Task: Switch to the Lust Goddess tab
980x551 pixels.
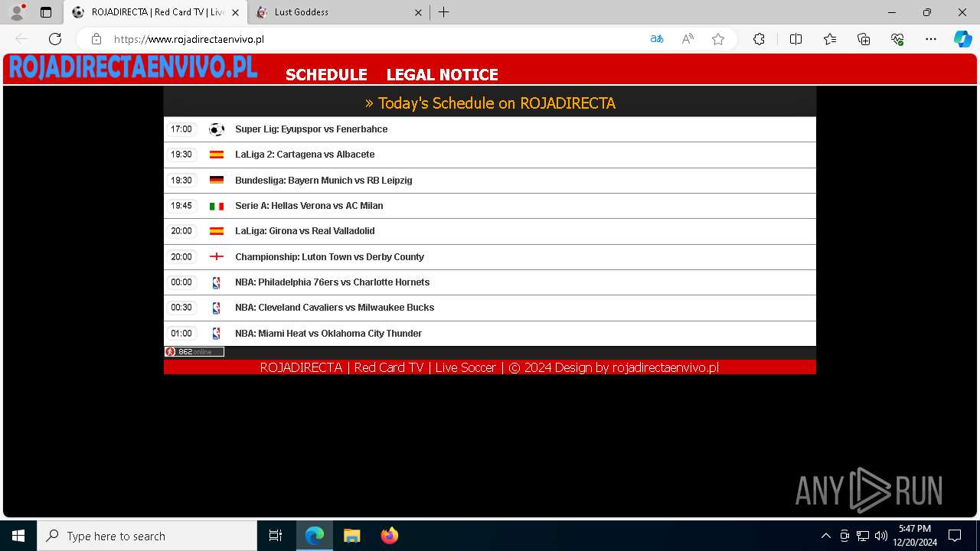Action: pyautogui.click(x=339, y=12)
